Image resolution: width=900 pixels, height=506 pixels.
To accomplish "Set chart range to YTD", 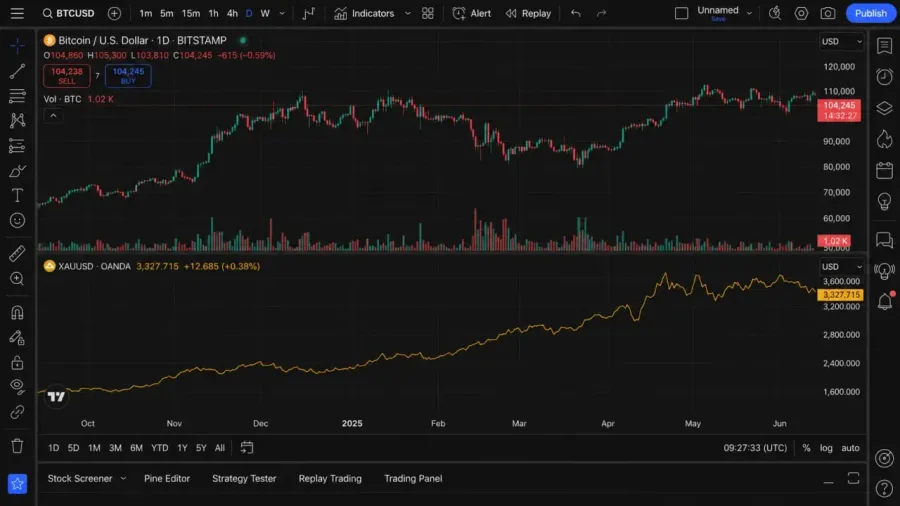I will click(x=160, y=447).
